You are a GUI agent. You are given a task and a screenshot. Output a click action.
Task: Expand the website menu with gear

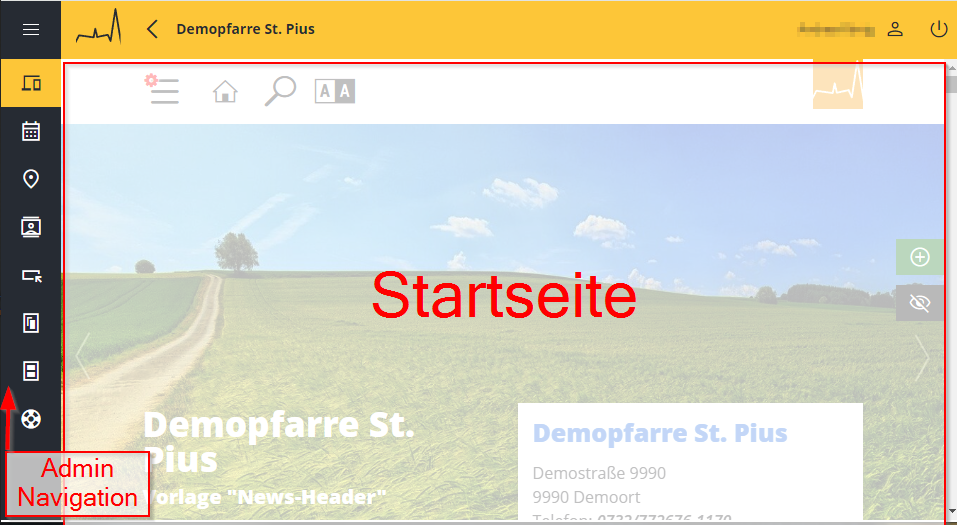click(162, 90)
